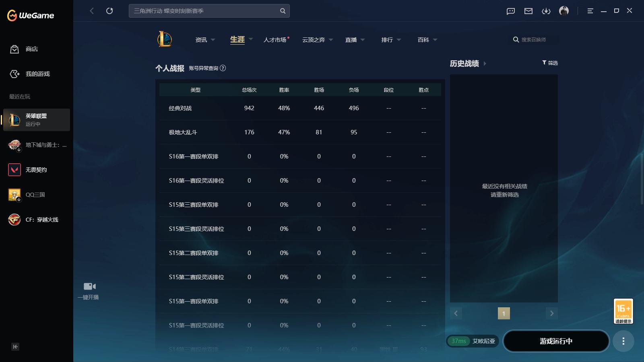Open the download manager icon
The width and height of the screenshot is (644, 362).
[x=546, y=11]
